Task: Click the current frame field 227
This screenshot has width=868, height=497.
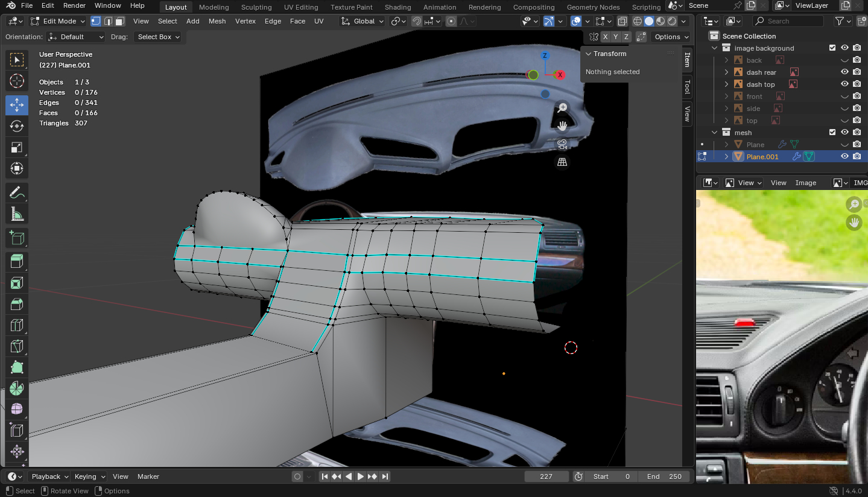Action: coord(546,476)
